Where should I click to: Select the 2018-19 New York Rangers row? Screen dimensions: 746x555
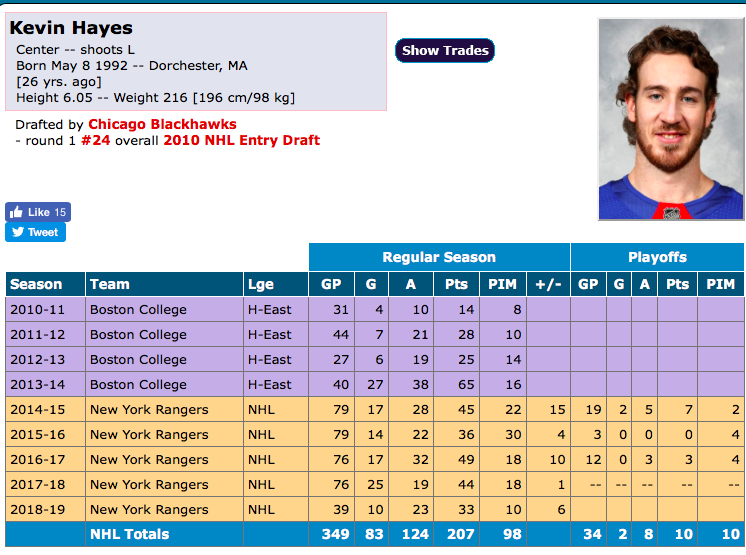pos(374,509)
